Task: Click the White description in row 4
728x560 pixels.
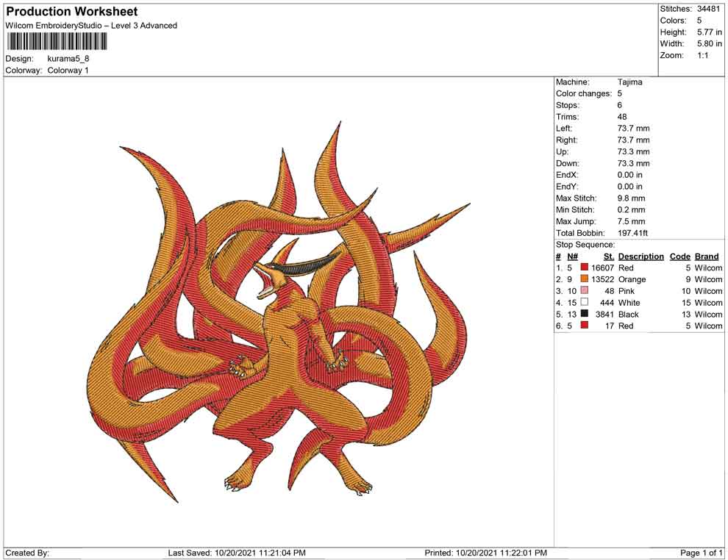Action: click(x=629, y=303)
